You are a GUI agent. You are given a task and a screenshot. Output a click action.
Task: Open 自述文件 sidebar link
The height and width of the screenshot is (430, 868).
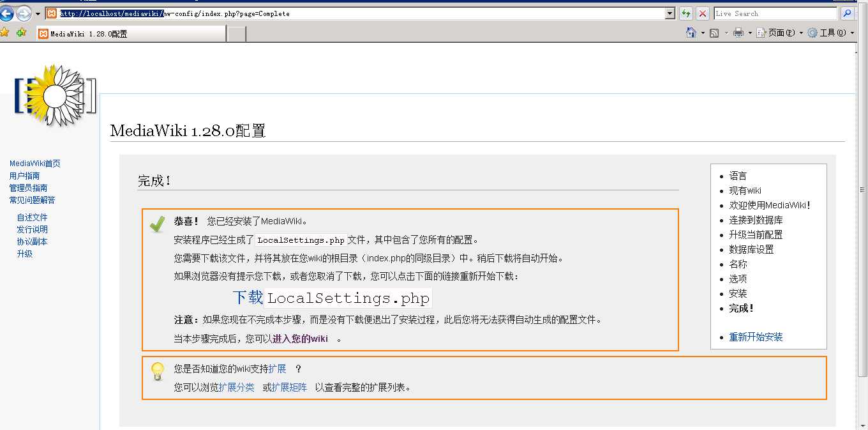pyautogui.click(x=32, y=217)
